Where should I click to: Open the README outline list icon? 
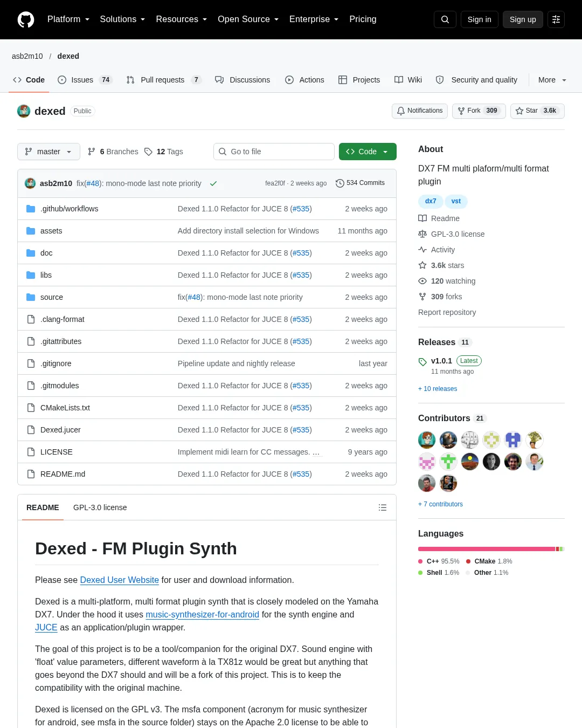coord(383,507)
